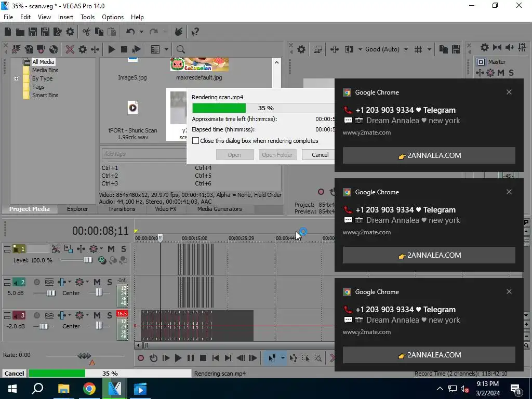The width and height of the screenshot is (532, 399).
Task: Click the Search Media Bins magnifier
Action: click(180, 49)
